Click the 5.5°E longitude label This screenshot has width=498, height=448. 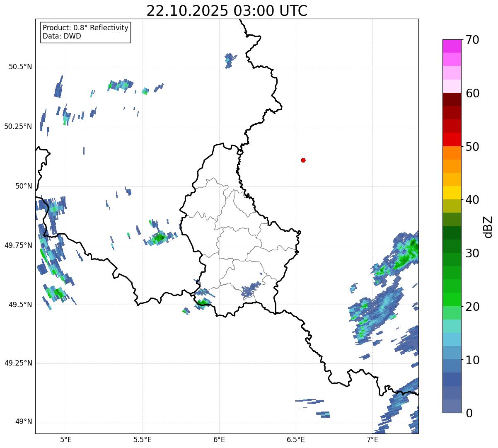point(143,439)
